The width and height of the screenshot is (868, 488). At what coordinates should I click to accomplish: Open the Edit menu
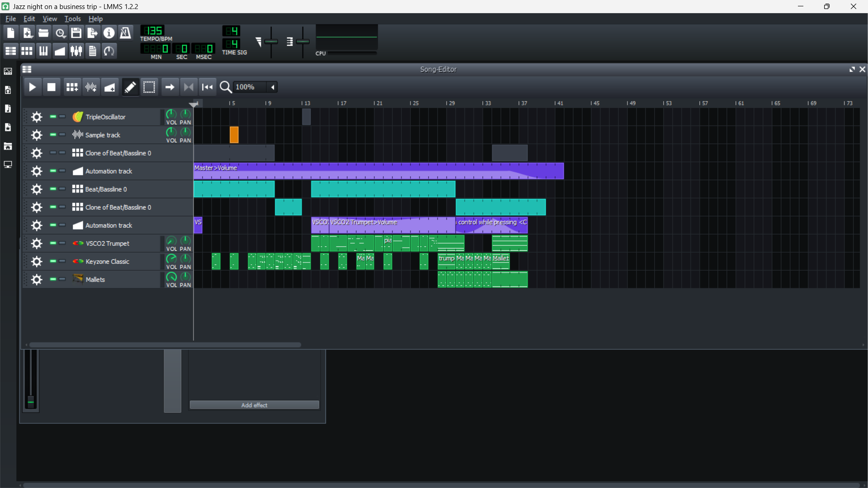coord(29,19)
